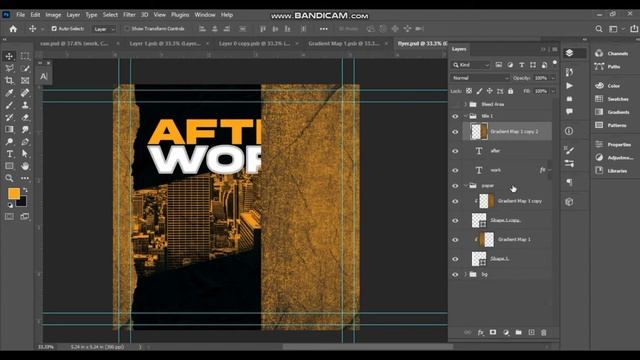Select the Zoom tool
The height and width of the screenshot is (360, 640).
(9, 178)
